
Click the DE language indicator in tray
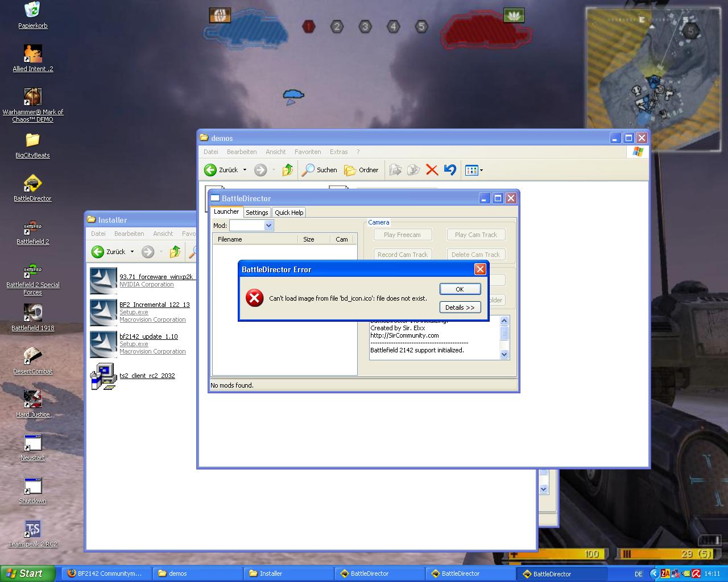(x=638, y=574)
